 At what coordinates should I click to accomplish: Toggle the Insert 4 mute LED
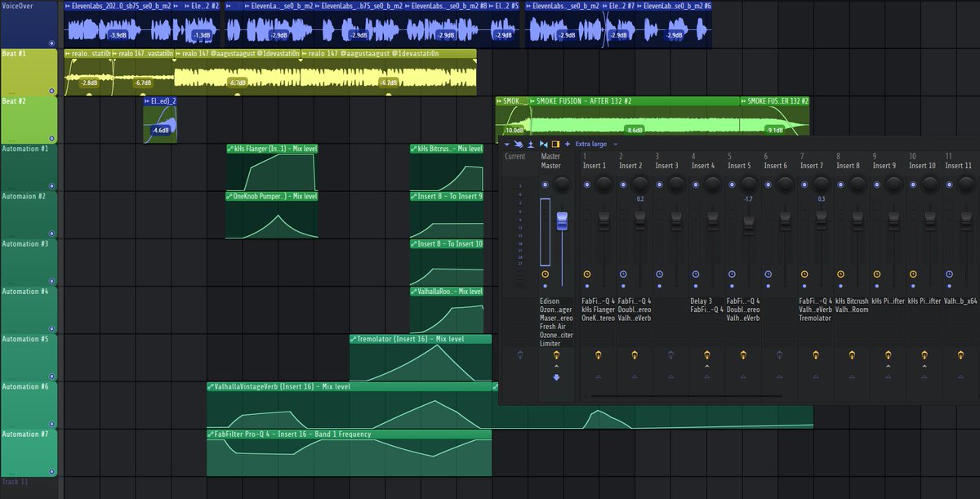[695, 186]
